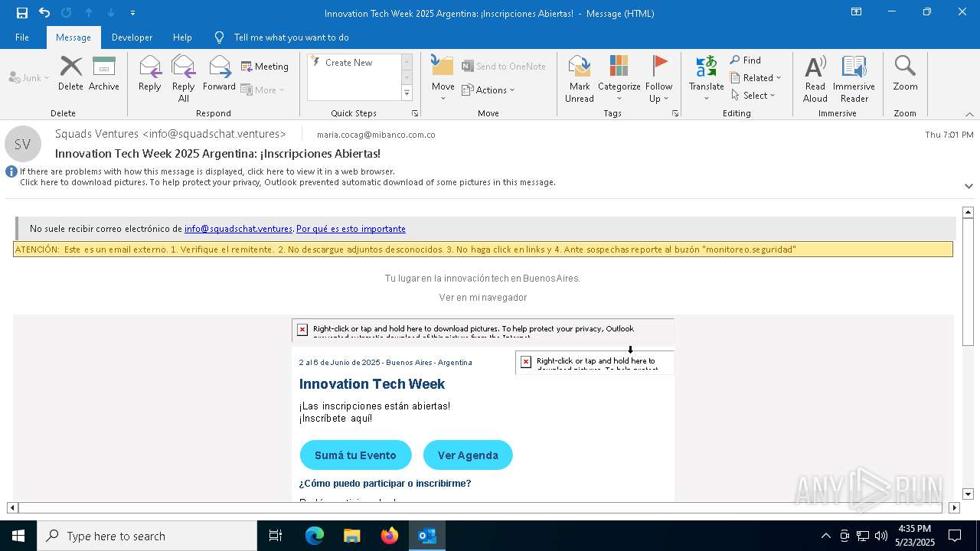Image resolution: width=980 pixels, height=551 pixels.
Task: Click the Zoom magnifier button
Action: [905, 73]
